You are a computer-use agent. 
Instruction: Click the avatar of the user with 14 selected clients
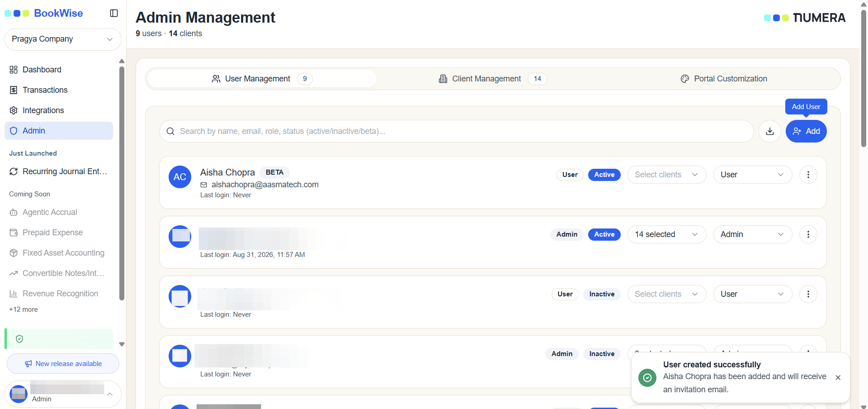[180, 237]
